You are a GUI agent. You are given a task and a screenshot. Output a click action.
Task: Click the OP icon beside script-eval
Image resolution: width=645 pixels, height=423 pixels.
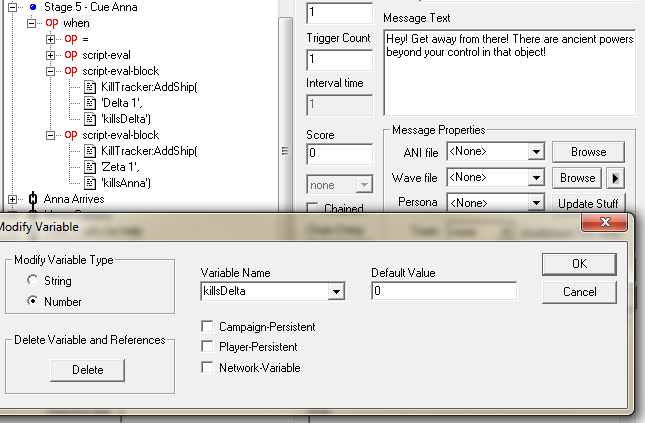coord(71,55)
